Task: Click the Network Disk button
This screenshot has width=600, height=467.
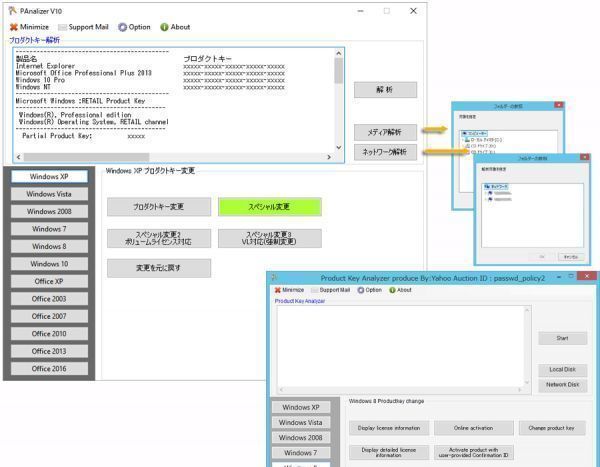Action: (562, 385)
